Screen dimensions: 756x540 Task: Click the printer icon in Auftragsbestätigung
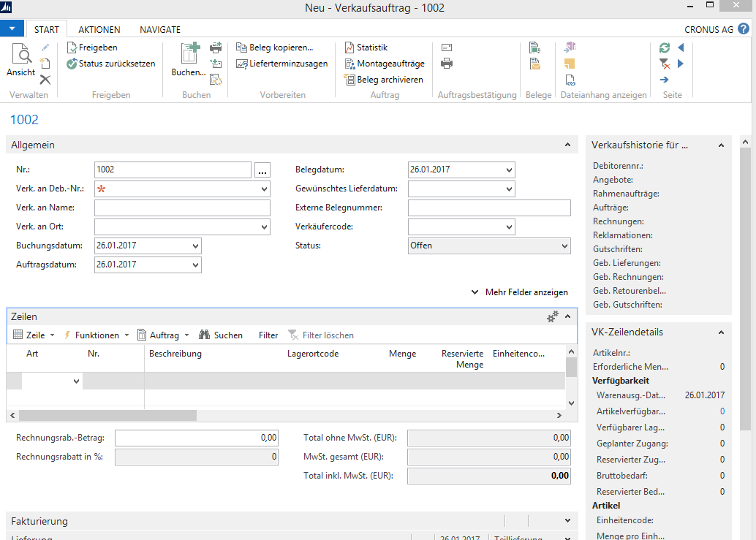click(x=447, y=63)
